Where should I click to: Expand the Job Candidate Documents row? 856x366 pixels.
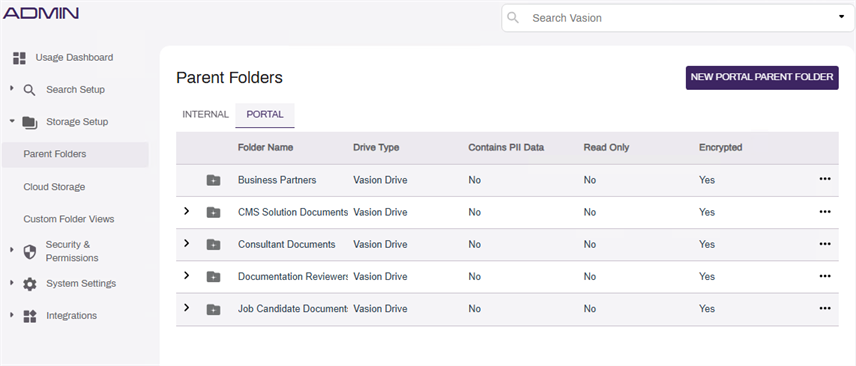[187, 308]
